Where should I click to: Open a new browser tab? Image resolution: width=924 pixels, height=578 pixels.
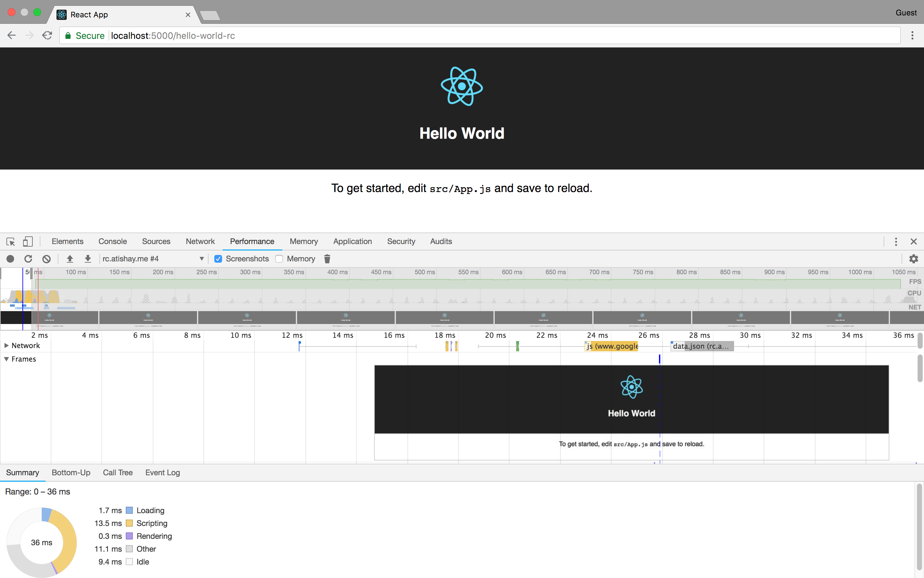click(x=210, y=15)
